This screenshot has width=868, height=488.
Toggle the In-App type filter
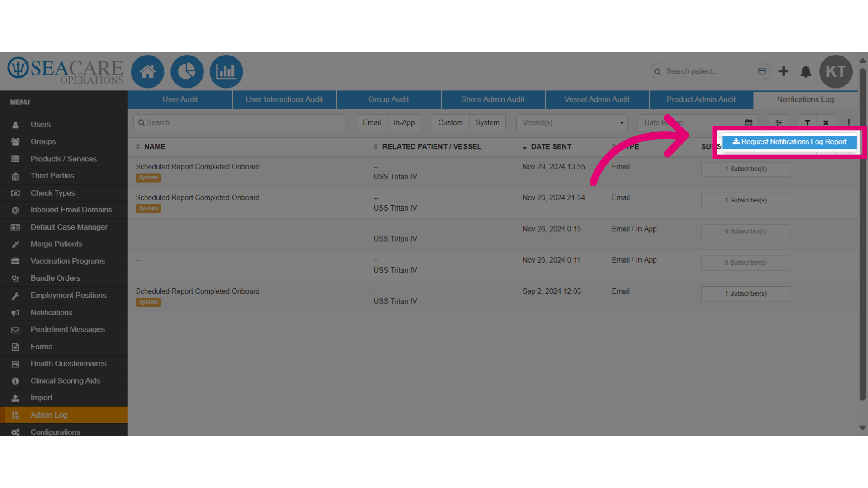tap(404, 122)
